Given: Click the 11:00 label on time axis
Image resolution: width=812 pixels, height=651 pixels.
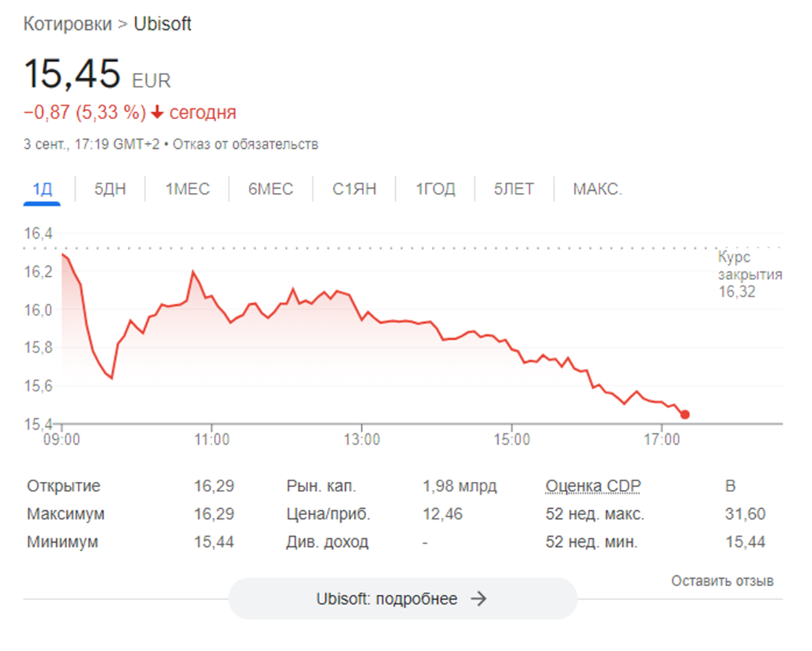Looking at the screenshot, I should (212, 440).
